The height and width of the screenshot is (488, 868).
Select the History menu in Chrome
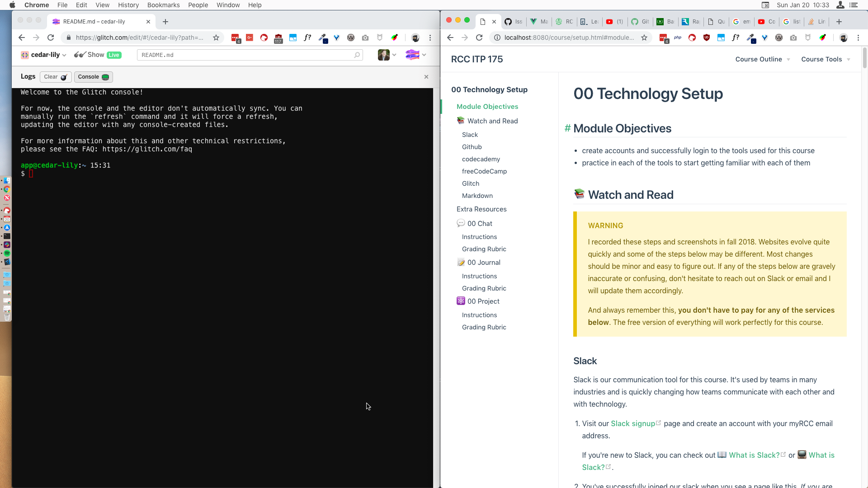[x=127, y=5]
